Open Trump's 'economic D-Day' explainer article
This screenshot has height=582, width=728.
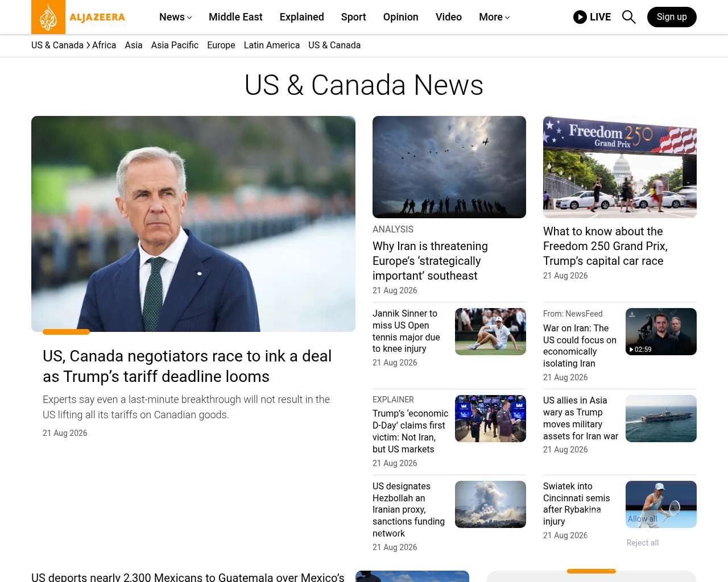[410, 431]
